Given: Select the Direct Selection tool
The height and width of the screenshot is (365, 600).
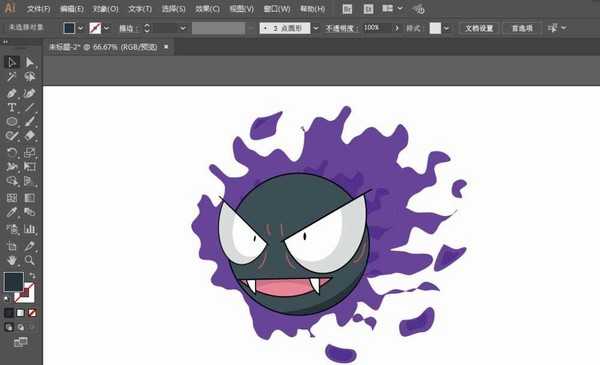Looking at the screenshot, I should tap(29, 62).
